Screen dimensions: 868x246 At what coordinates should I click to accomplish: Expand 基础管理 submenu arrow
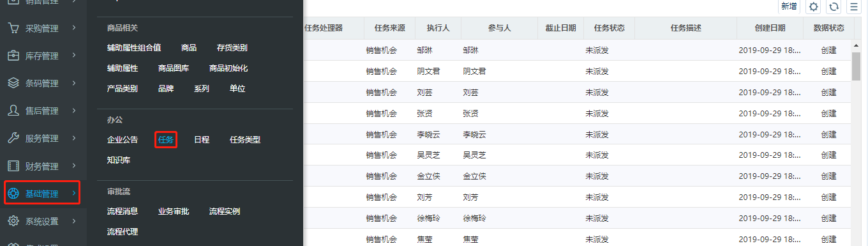point(74,194)
